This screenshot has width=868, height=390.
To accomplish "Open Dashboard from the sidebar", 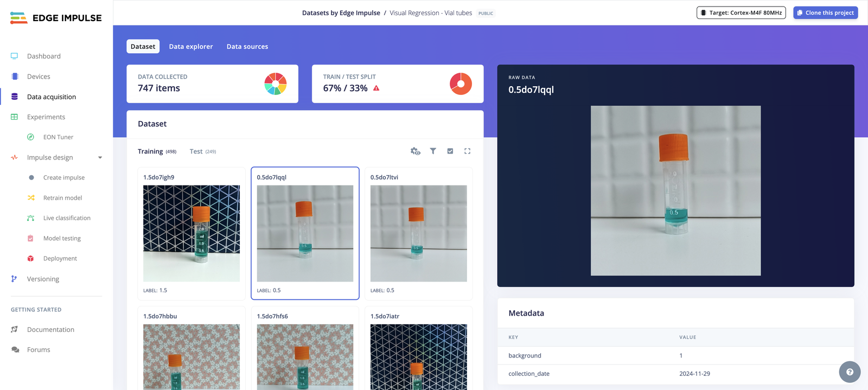I will (x=44, y=56).
